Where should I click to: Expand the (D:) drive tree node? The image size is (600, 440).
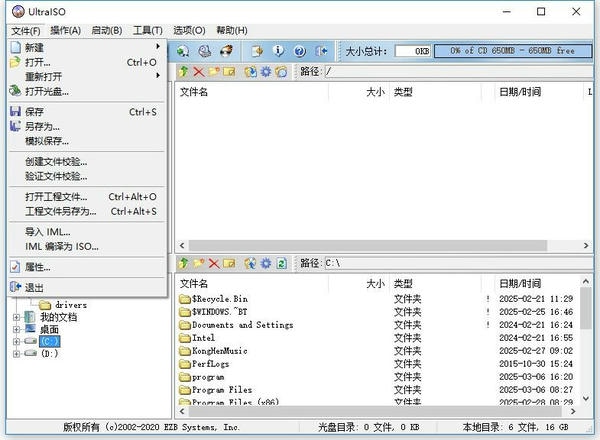tap(16, 354)
